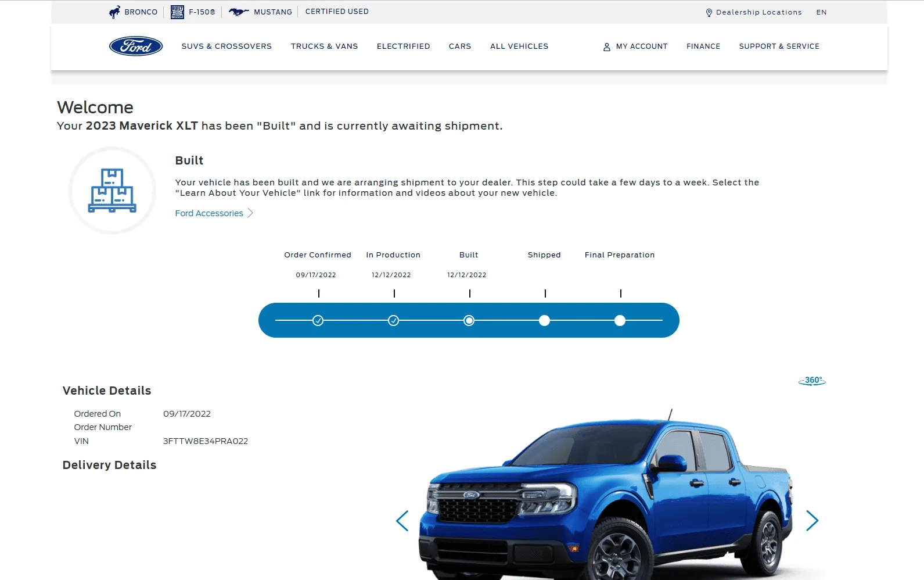
Task: Click the Order Number label
Action: [x=103, y=427]
